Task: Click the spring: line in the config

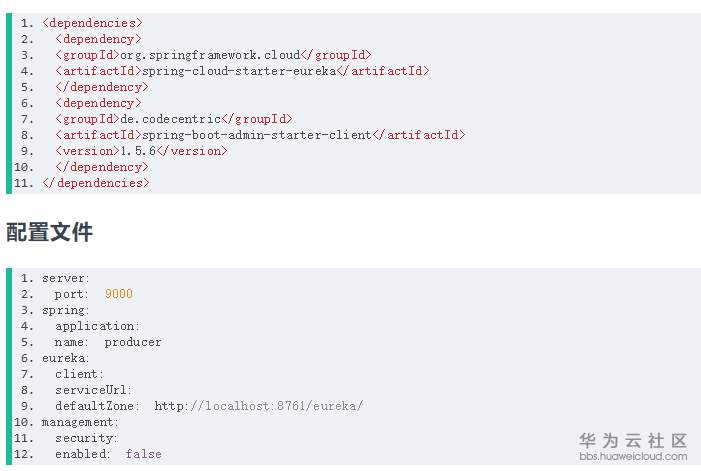Action: tap(66, 309)
